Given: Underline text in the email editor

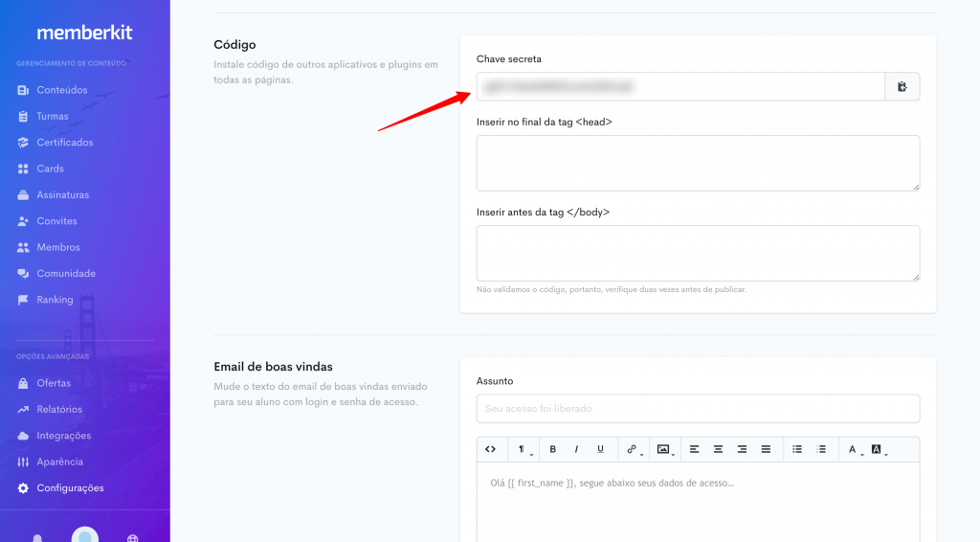Looking at the screenshot, I should 600,449.
